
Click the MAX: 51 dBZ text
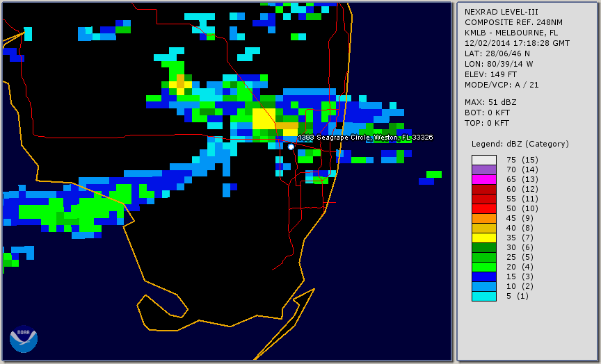tap(490, 102)
